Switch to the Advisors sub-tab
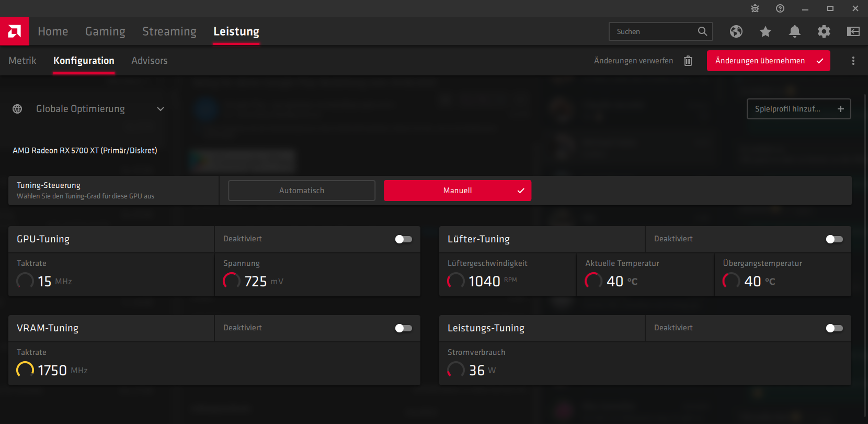Screen dimensions: 868x424 click(150, 61)
